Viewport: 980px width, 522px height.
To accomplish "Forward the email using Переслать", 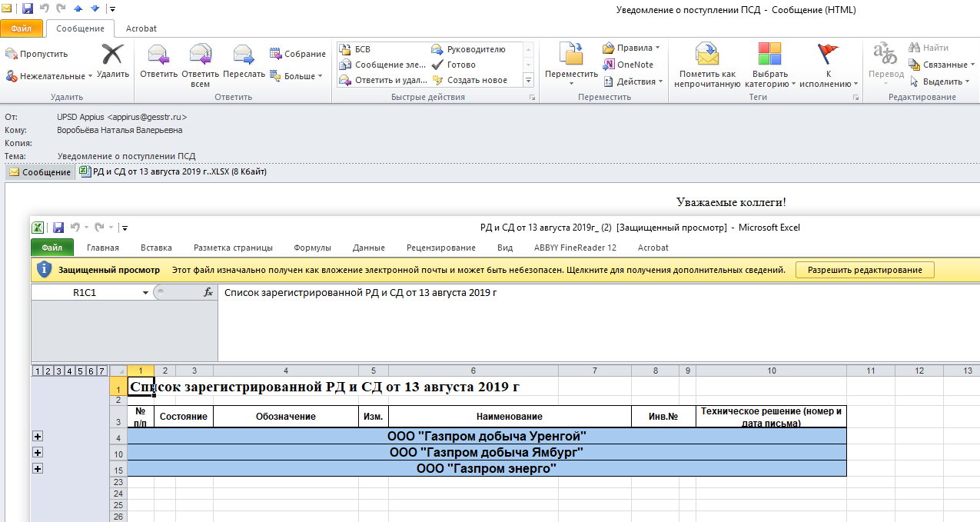I will 244,61.
